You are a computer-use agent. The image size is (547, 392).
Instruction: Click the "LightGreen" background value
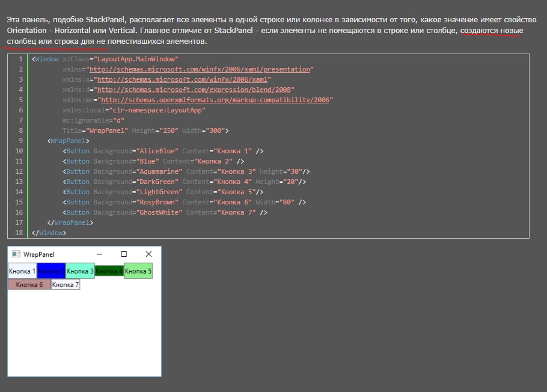pyautogui.click(x=159, y=192)
